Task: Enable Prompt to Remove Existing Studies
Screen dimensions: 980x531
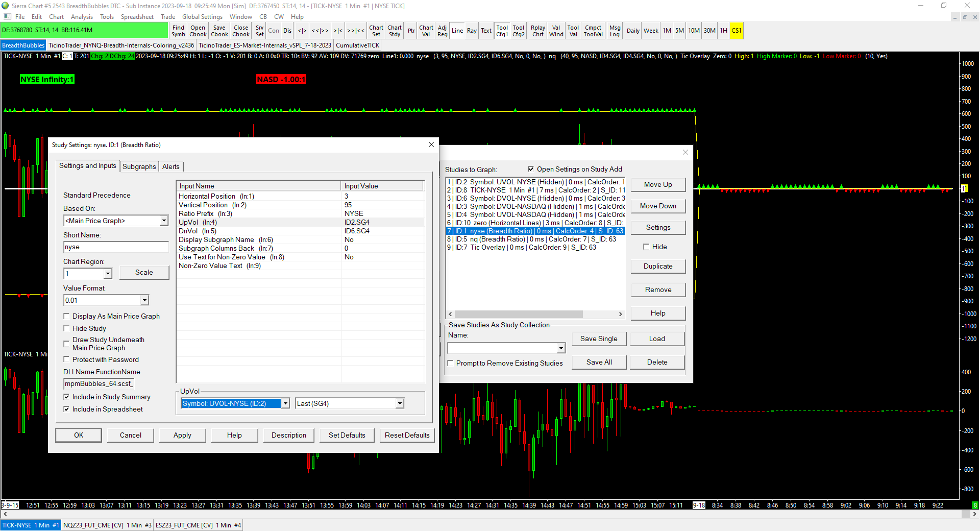Action: click(x=450, y=363)
